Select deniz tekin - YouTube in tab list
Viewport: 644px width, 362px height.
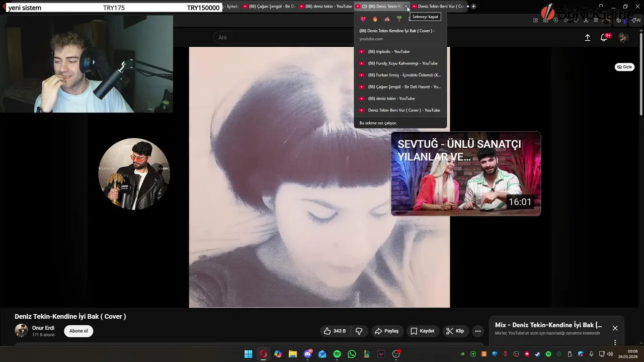pos(400,99)
